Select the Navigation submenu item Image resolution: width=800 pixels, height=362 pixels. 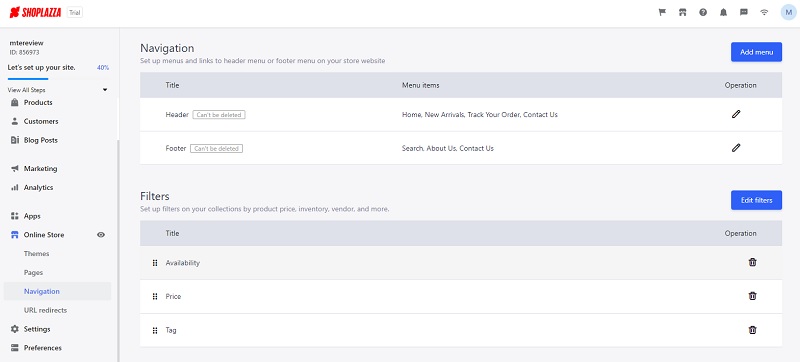click(x=57, y=292)
